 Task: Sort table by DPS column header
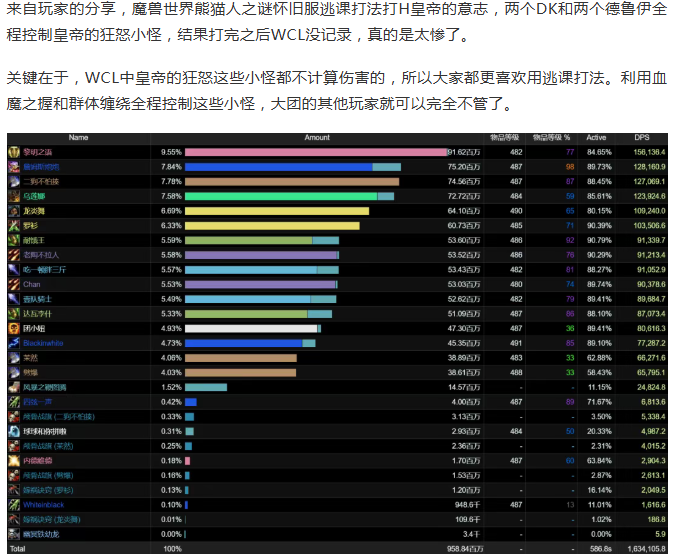point(641,138)
